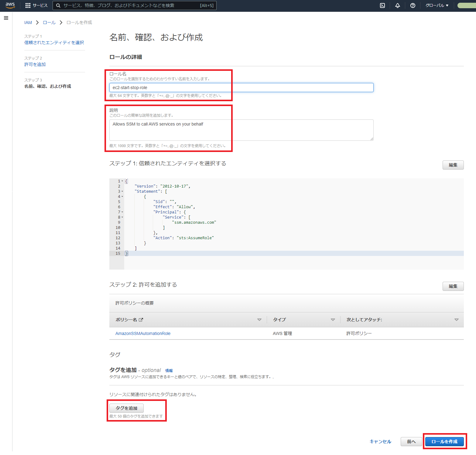This screenshot has width=476, height=455.
Task: Click "sts:AssumeRole" text in policy editor
Action: 195,238
